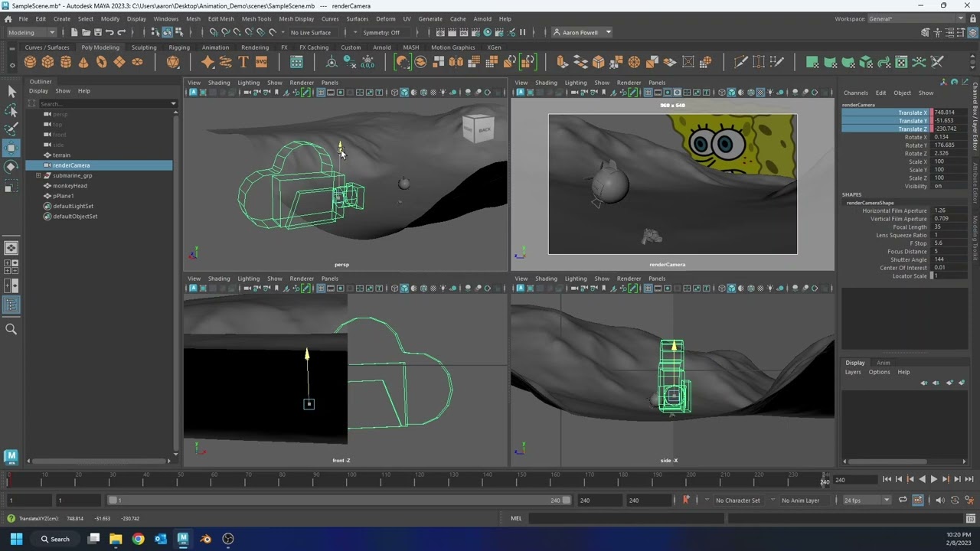
Task: Activate the Scale tool in the toolbox
Action: click(11, 186)
